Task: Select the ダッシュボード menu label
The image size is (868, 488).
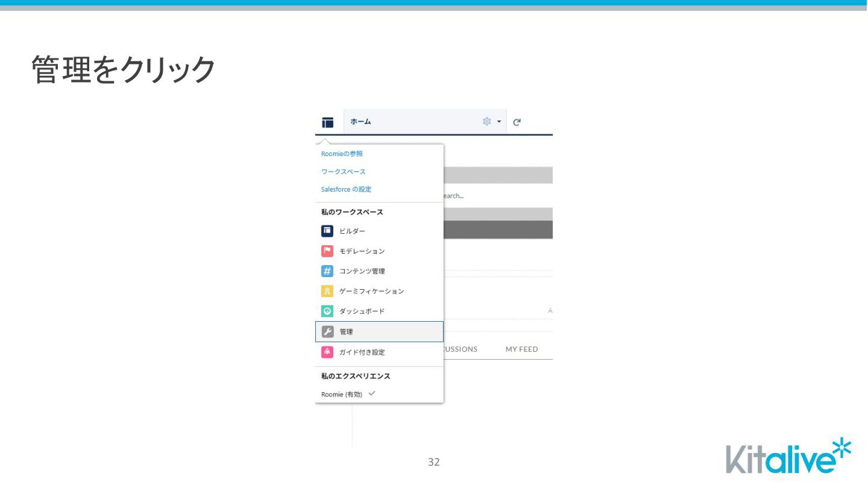Action: pyautogui.click(x=362, y=311)
